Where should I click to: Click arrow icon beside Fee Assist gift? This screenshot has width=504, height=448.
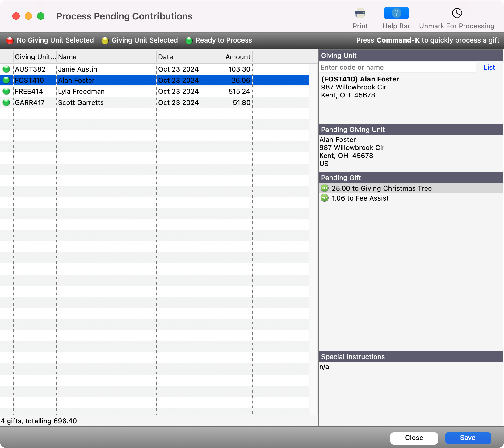tap(325, 198)
